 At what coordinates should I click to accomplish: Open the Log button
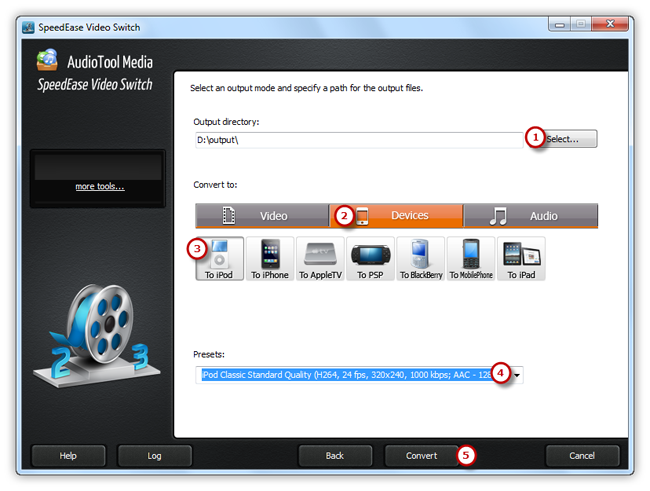[155, 456]
